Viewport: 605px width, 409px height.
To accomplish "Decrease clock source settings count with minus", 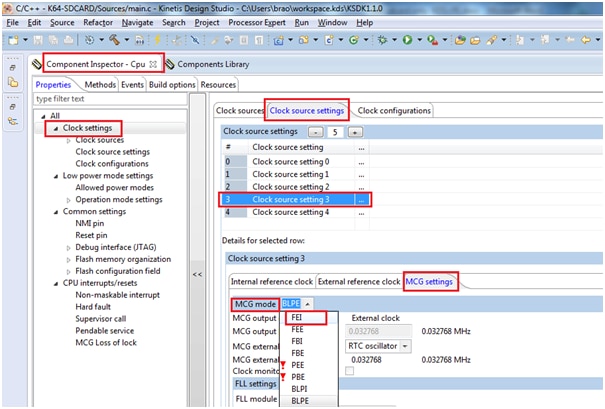I will tap(315, 132).
